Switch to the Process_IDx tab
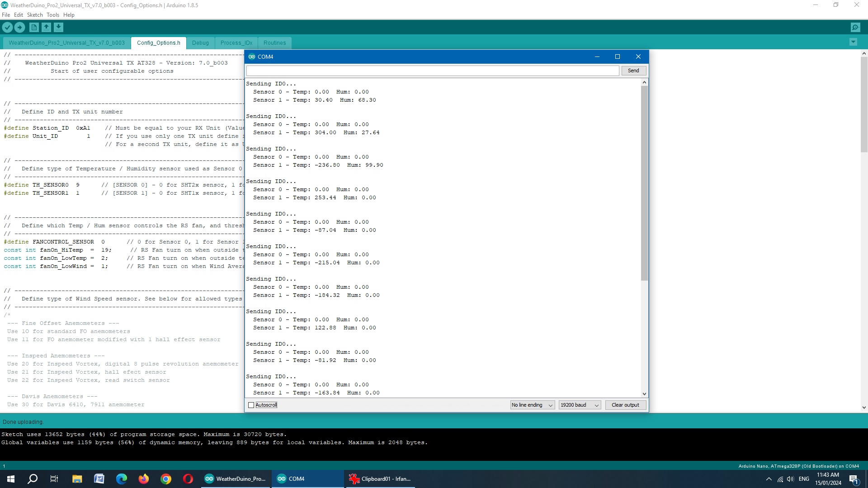This screenshot has height=488, width=868. 236,43
